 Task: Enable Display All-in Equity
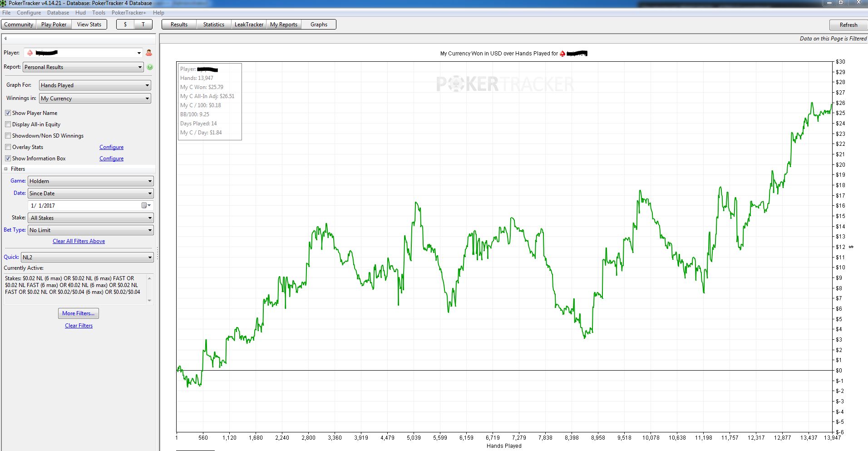[8, 124]
